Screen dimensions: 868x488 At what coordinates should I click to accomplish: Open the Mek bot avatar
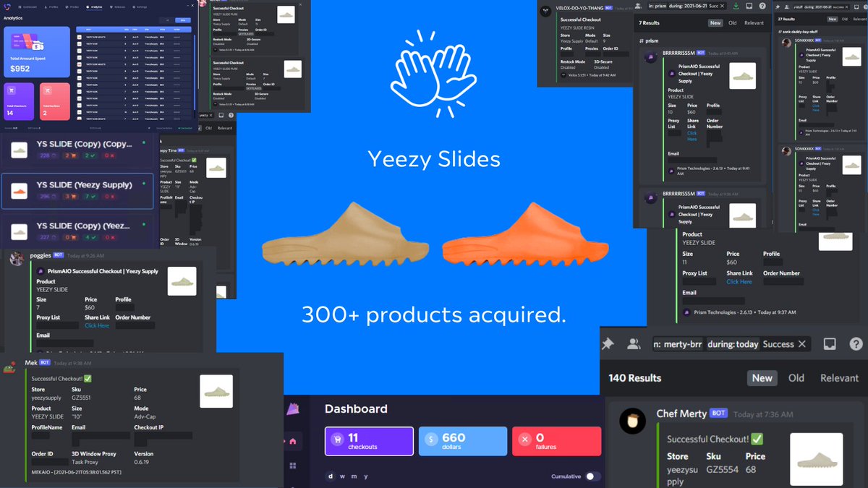click(x=11, y=366)
